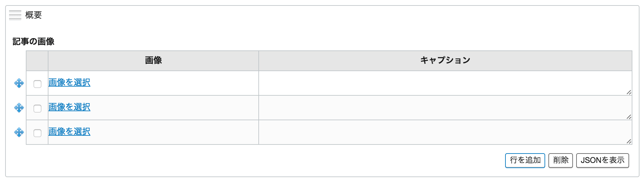Click the move handle icon of the third row

tap(19, 132)
